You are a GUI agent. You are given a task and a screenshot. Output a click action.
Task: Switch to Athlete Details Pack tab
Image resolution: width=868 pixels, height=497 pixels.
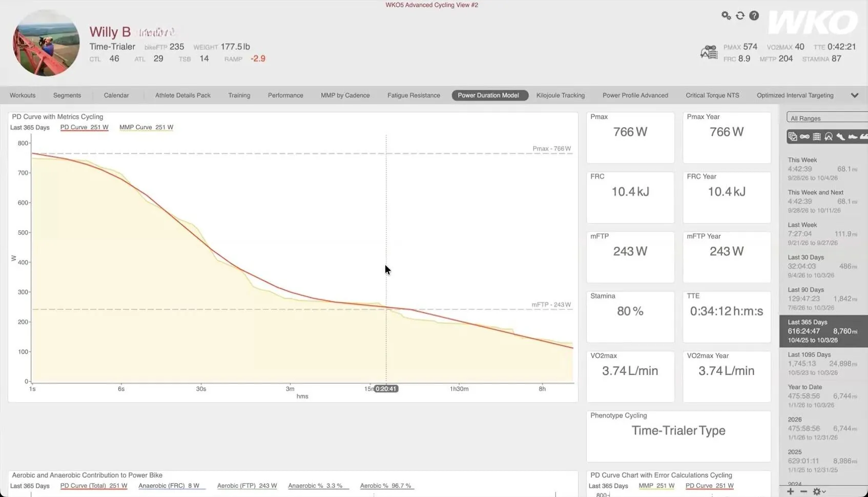click(x=183, y=95)
